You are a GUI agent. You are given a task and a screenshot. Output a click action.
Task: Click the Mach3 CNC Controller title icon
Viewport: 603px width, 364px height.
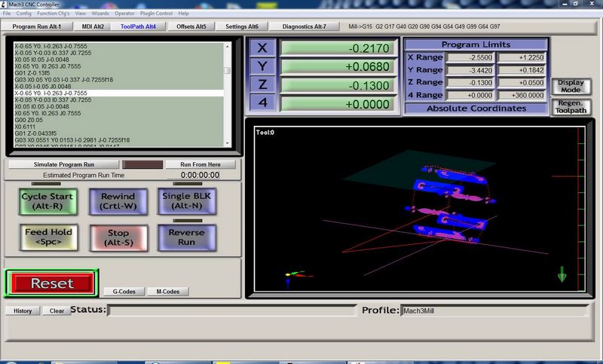[x=4, y=5]
